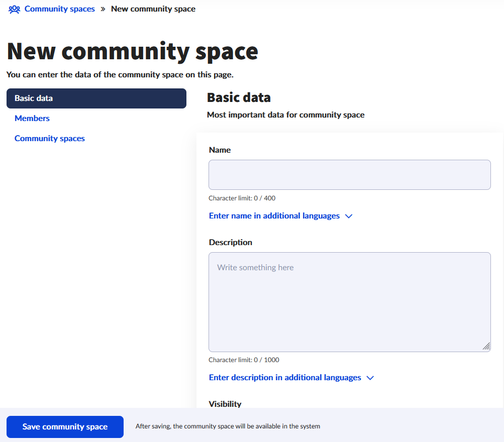Select the Basic data sidebar tab

(96, 98)
